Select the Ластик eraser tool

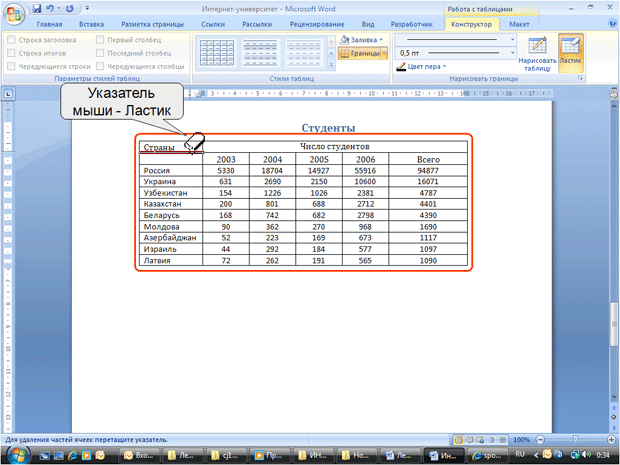(570, 53)
